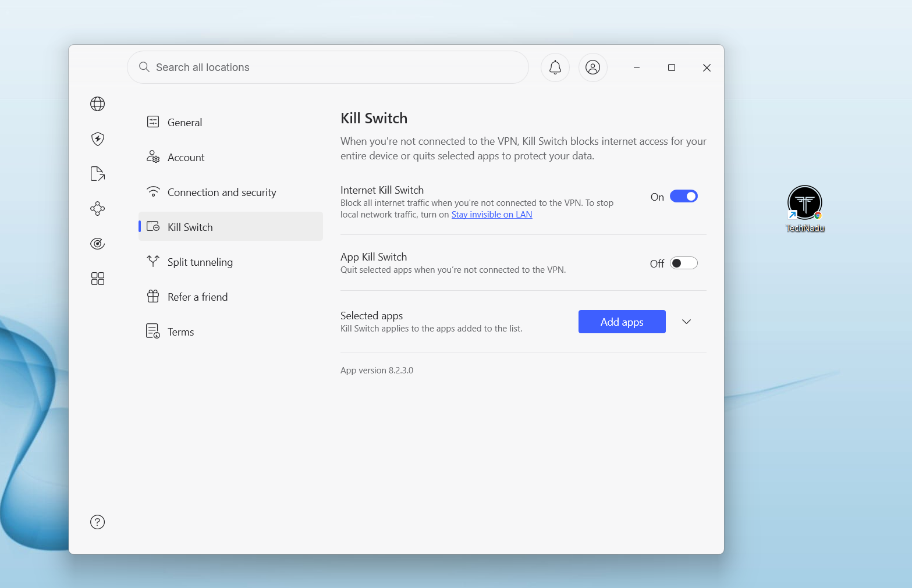Open the Meshnet nodes icon in sidebar
Screen dimensions: 912x588
(97, 209)
